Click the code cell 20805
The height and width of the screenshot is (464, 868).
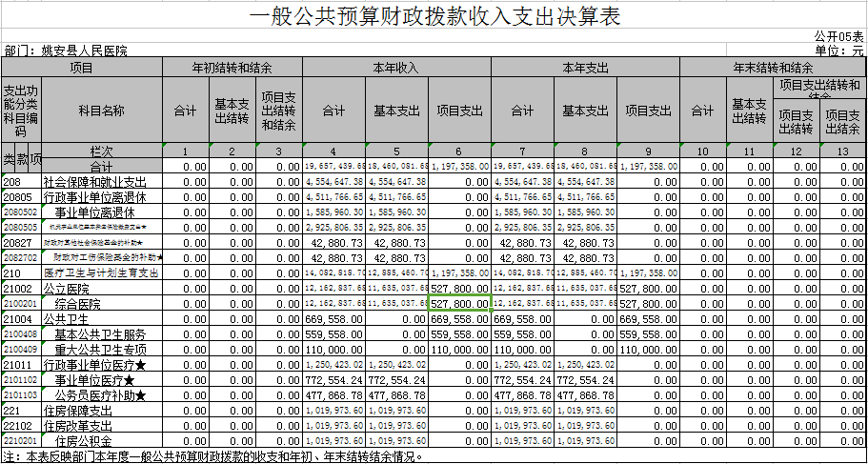click(x=21, y=197)
